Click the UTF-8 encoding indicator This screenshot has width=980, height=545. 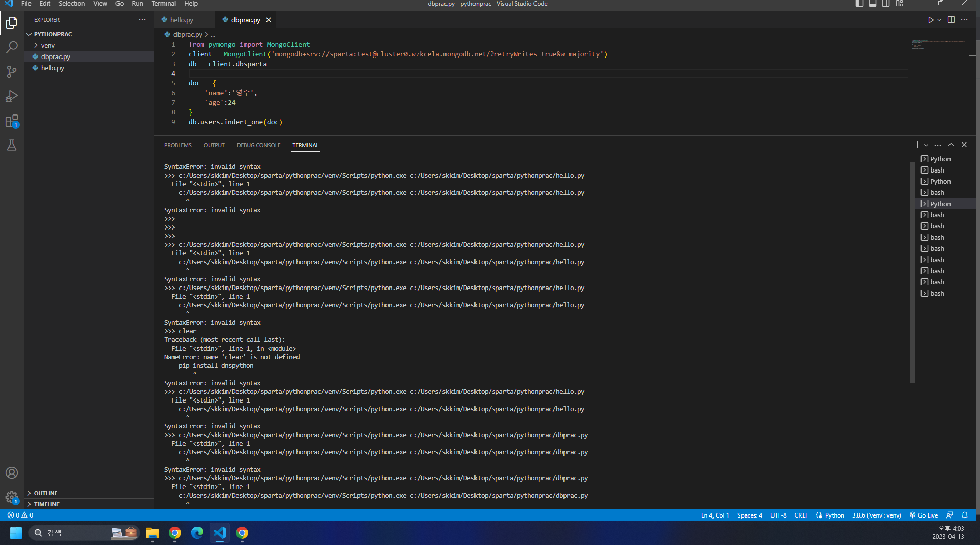[778, 515]
